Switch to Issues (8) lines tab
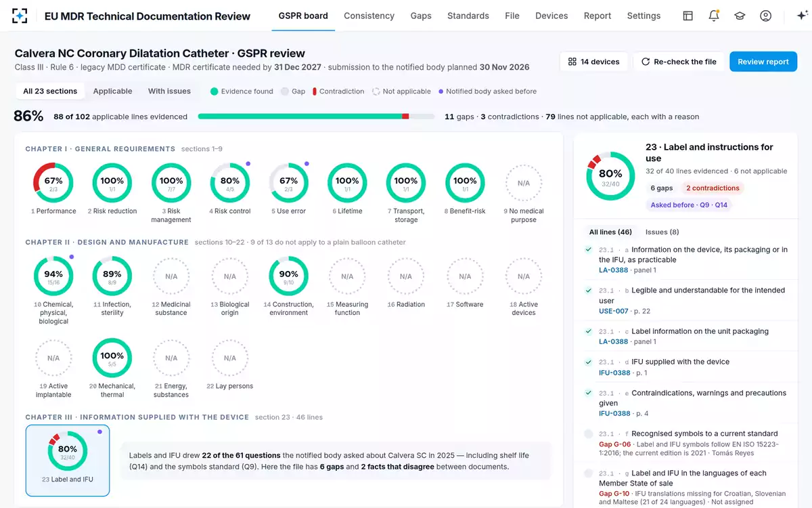 662,232
